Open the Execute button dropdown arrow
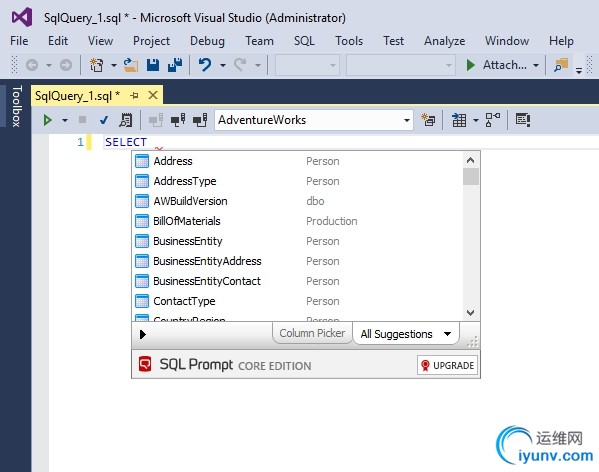 point(65,120)
